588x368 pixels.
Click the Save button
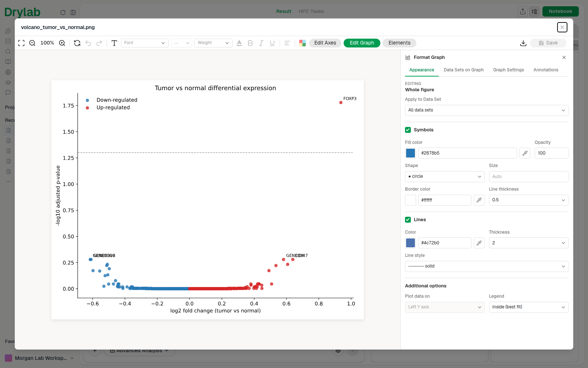pos(548,43)
